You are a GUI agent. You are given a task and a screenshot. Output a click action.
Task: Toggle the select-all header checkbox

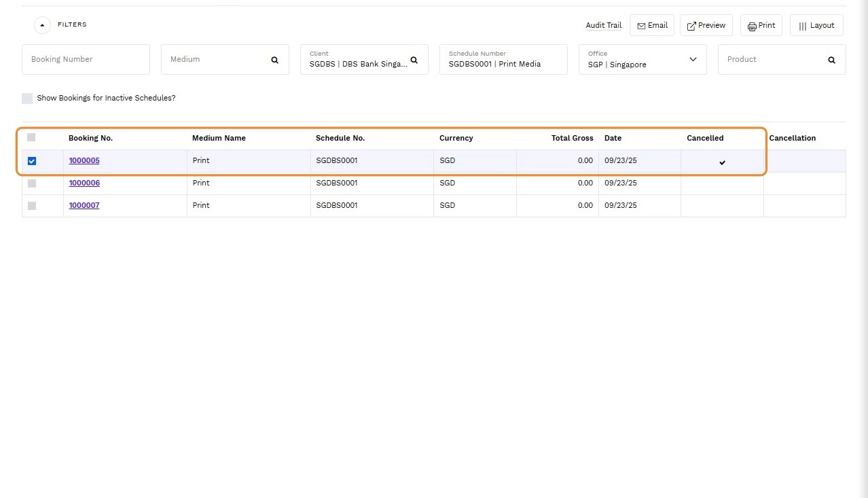(31, 137)
